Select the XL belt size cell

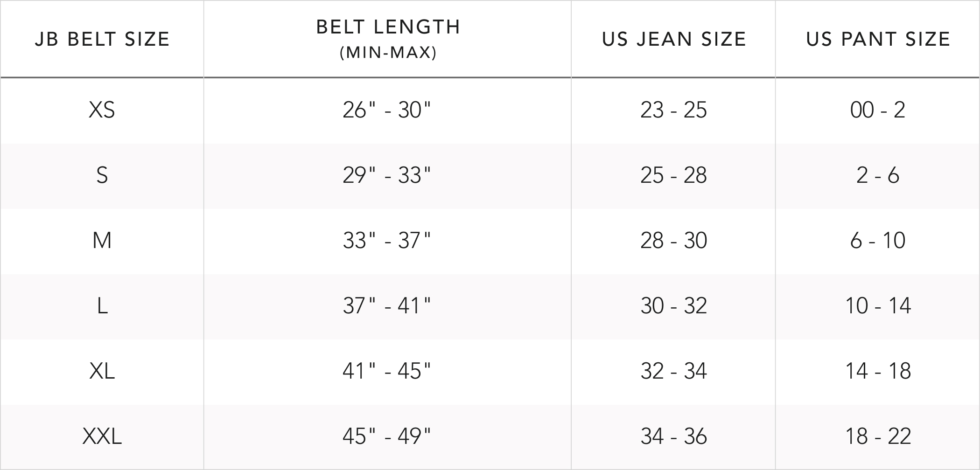(x=102, y=371)
